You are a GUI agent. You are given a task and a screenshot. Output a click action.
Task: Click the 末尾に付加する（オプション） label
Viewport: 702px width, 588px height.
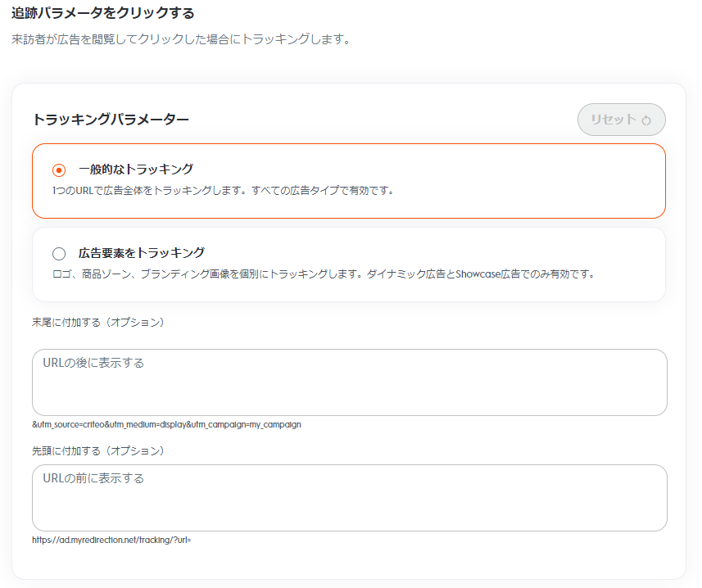[x=98, y=323]
